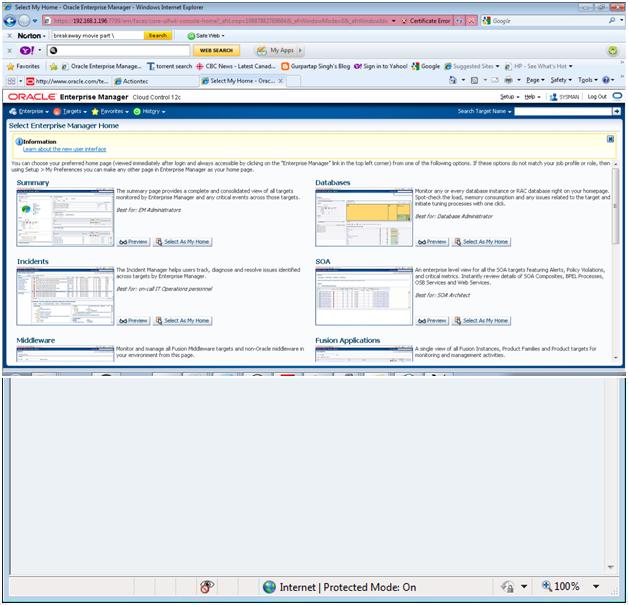This screenshot has height=605, width=628.
Task: Open the IE Page menu
Action: [535, 80]
